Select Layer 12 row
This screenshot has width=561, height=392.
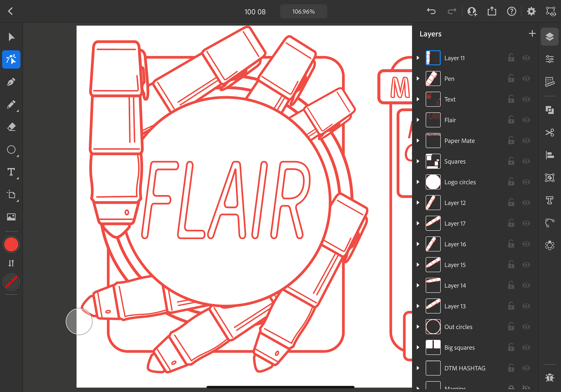[475, 203]
